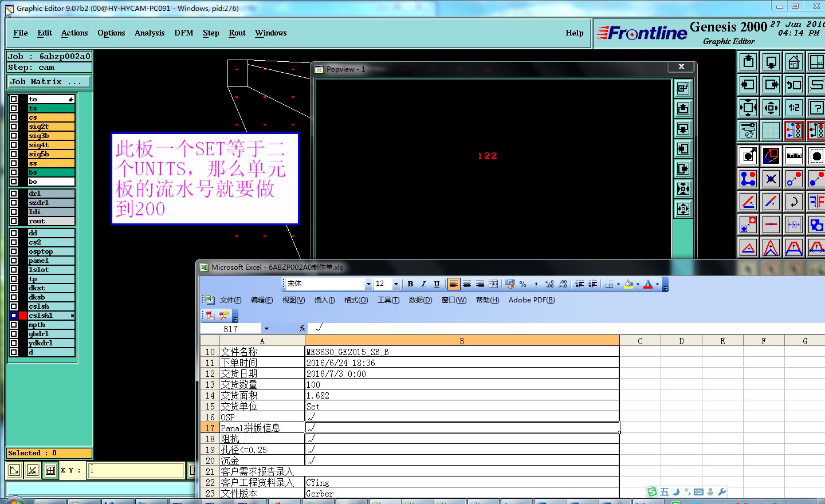Open Excel 格式(O) menu

pyautogui.click(x=356, y=300)
